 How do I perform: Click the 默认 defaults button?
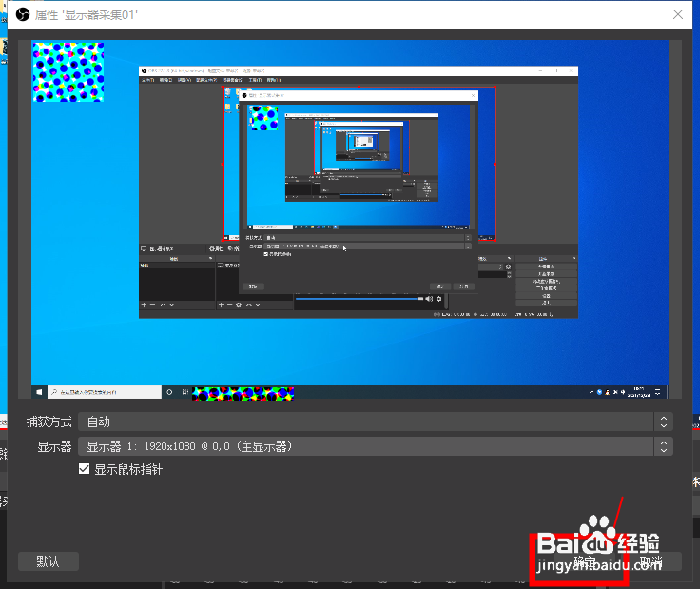click(x=49, y=561)
